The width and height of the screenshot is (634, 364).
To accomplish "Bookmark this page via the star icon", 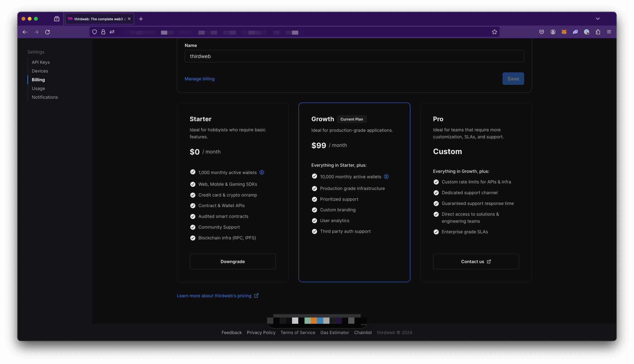I will pyautogui.click(x=494, y=32).
